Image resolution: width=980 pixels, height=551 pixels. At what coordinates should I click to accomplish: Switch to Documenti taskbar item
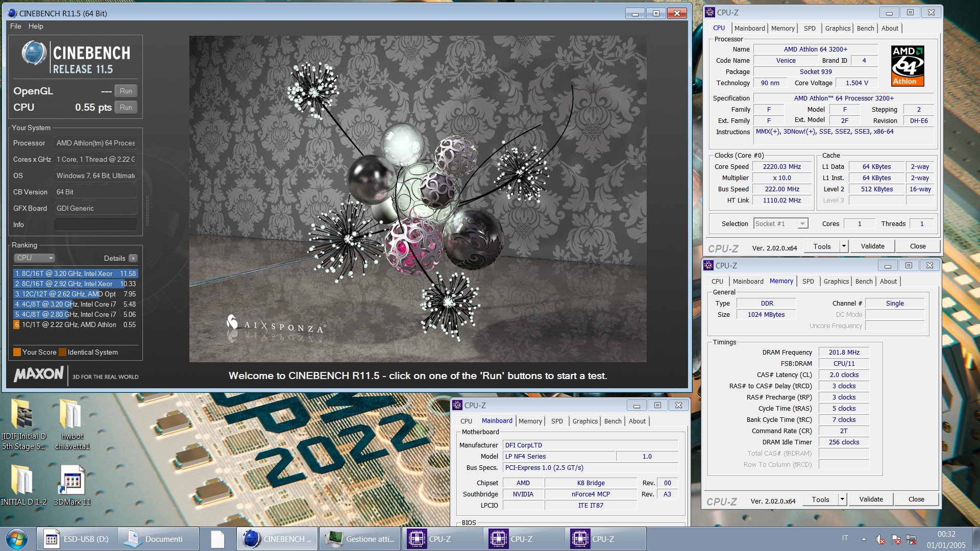158,539
